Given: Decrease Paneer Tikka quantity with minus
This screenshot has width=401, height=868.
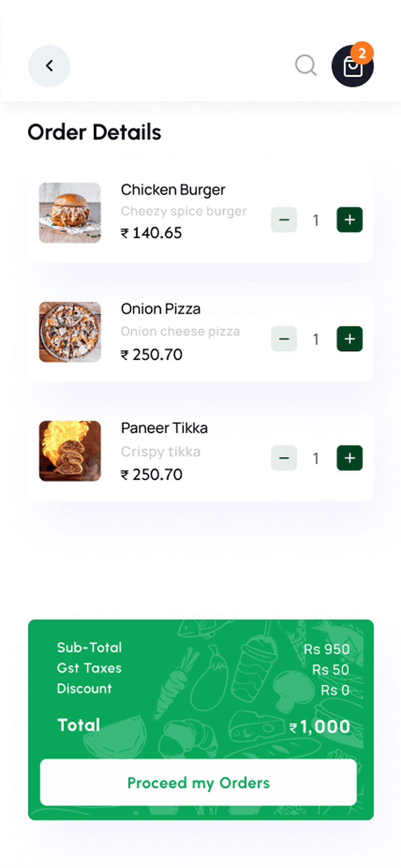Looking at the screenshot, I should click(x=284, y=458).
